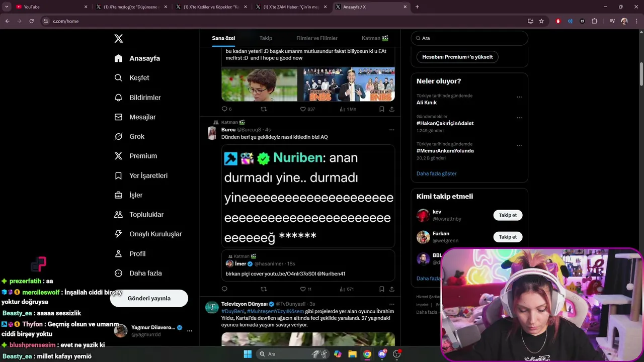Click the #DuyBeni hashtag
Image resolution: width=644 pixels, height=362 pixels.
[233, 311]
